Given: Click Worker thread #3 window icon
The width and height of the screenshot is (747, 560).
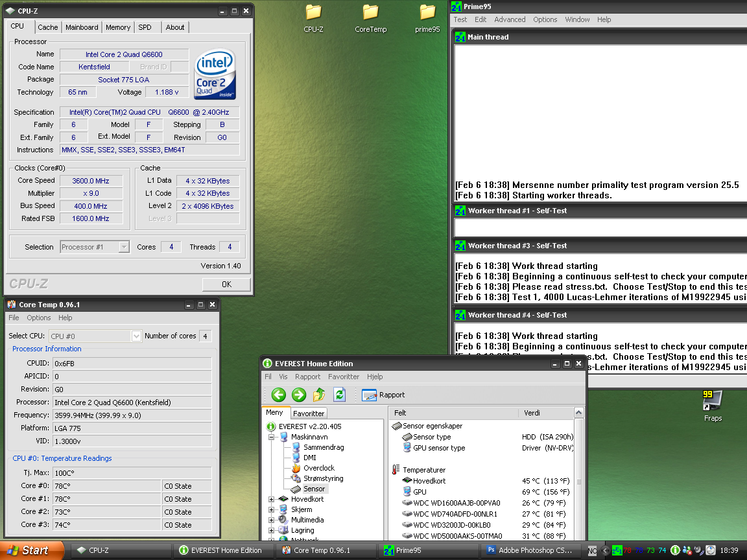Looking at the screenshot, I should click(460, 246).
